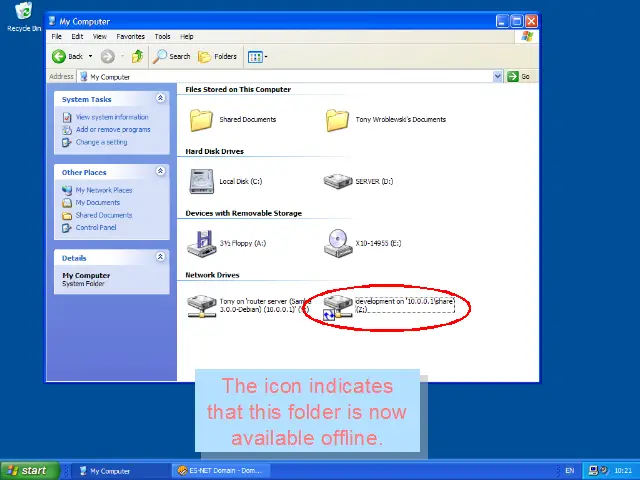
Task: Click the Add or remove programs link
Action: tap(113, 129)
